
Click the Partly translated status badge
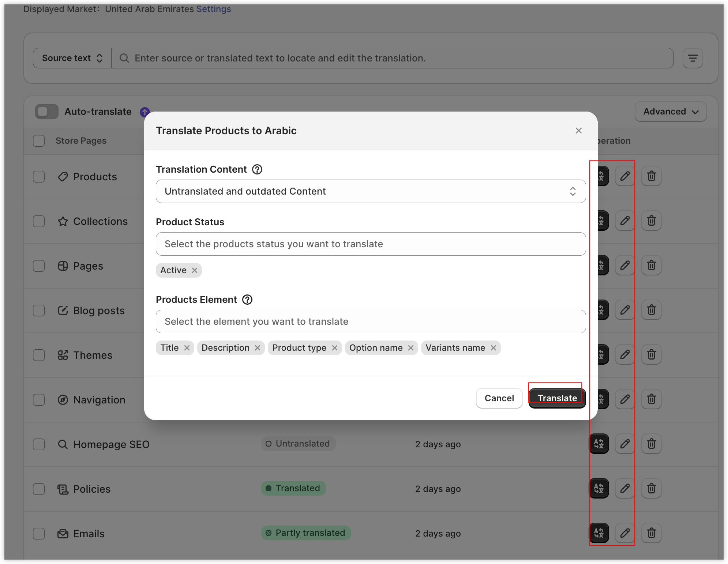(306, 533)
